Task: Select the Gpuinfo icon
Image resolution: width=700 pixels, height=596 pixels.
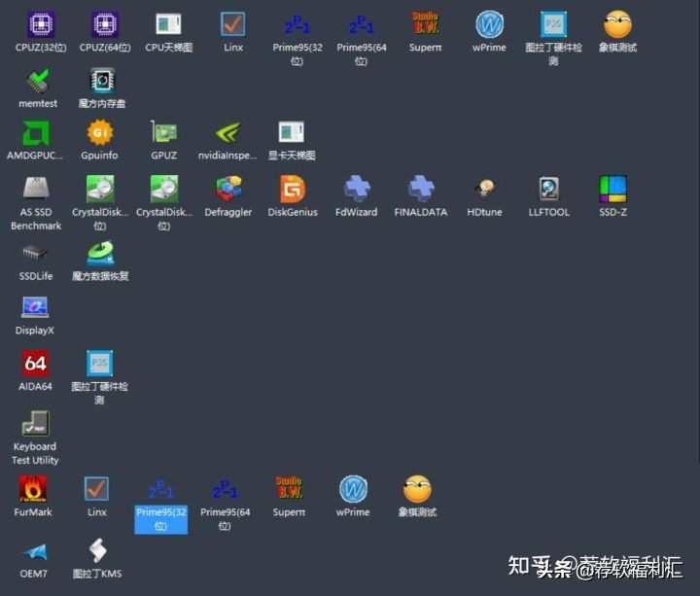Action: [x=99, y=133]
